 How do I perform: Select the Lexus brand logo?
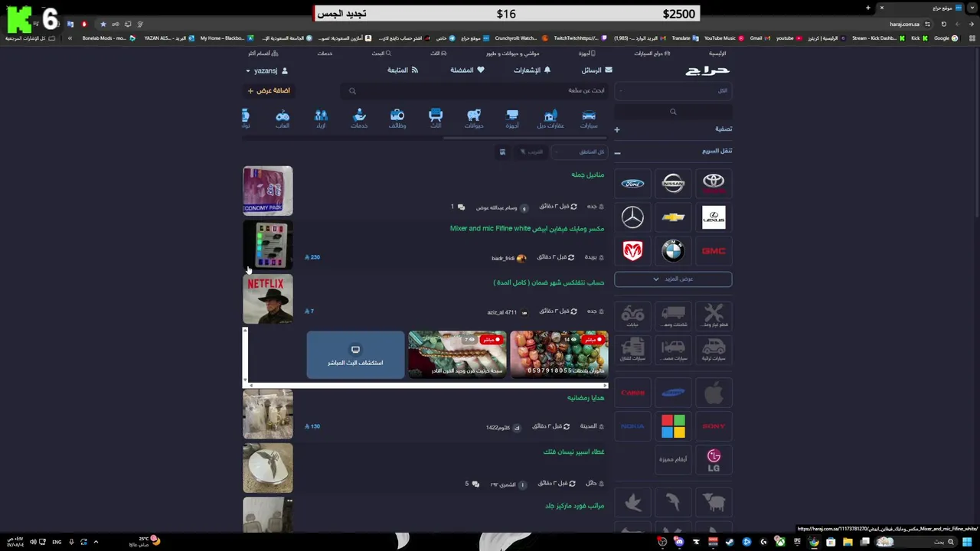click(x=714, y=217)
